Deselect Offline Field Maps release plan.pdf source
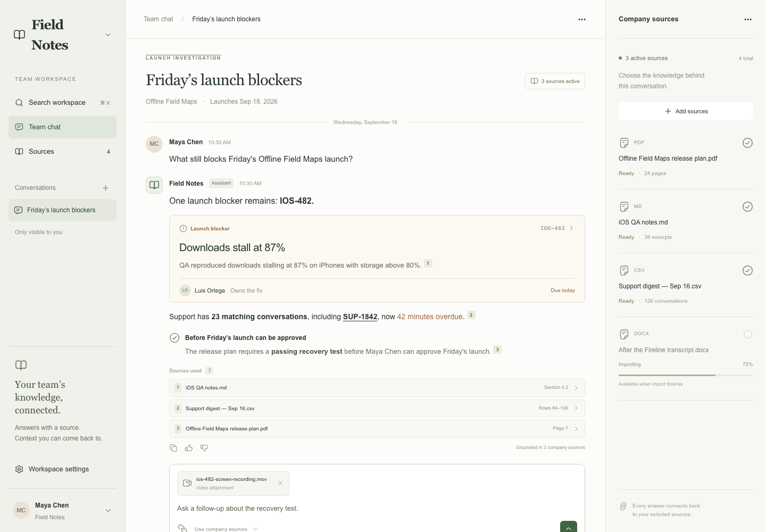Image resolution: width=766 pixels, height=532 pixels. (x=747, y=143)
